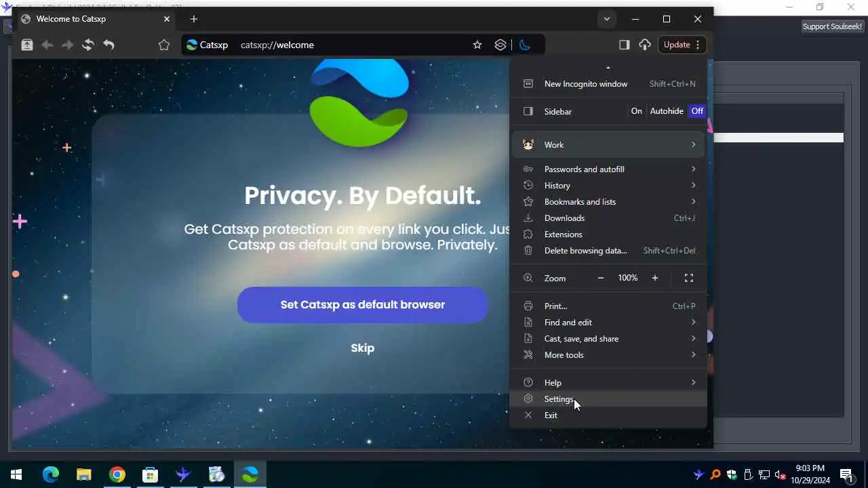Click the muted volume tray icon
Image resolution: width=868 pixels, height=488 pixels.
pos(781,474)
